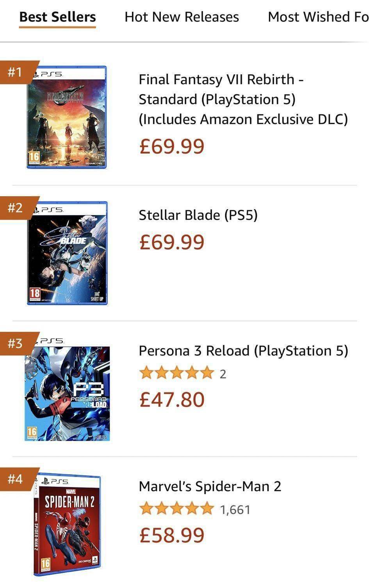The width and height of the screenshot is (369, 588).
Task: Open the Hot New Releases tab
Action: pyautogui.click(x=182, y=17)
